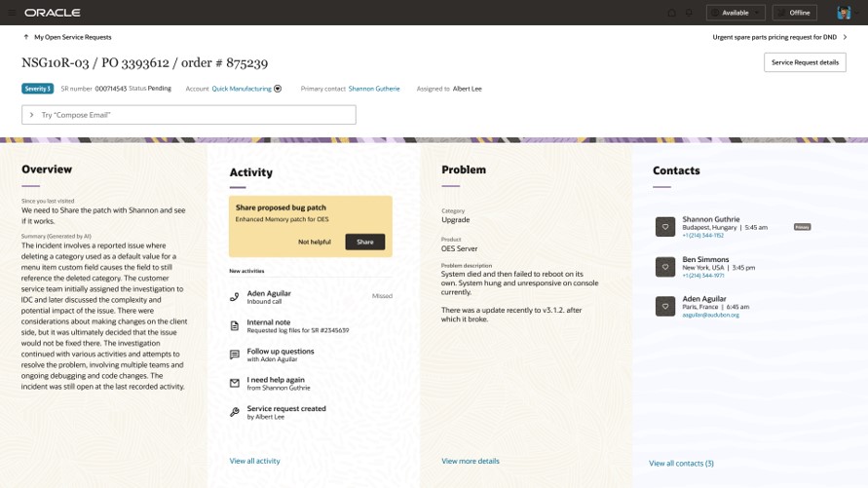Go back to My Open Service Requests
This screenshot has width=868, height=488.
[x=72, y=37]
